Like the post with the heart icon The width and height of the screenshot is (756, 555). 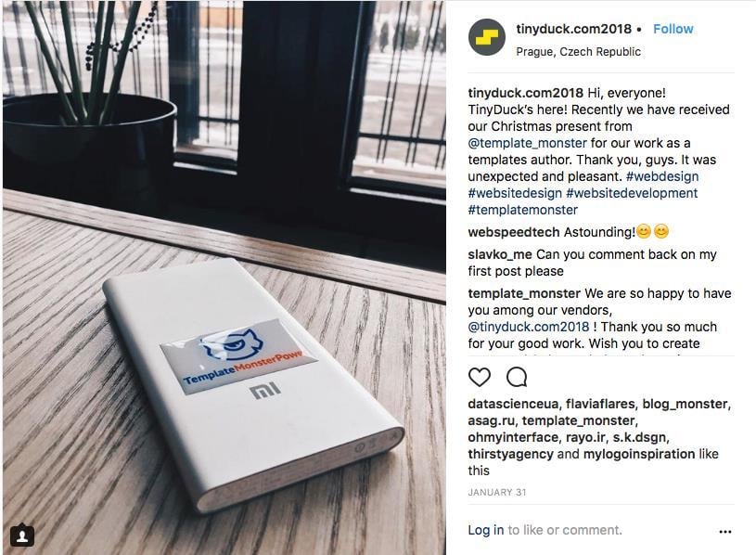480,377
